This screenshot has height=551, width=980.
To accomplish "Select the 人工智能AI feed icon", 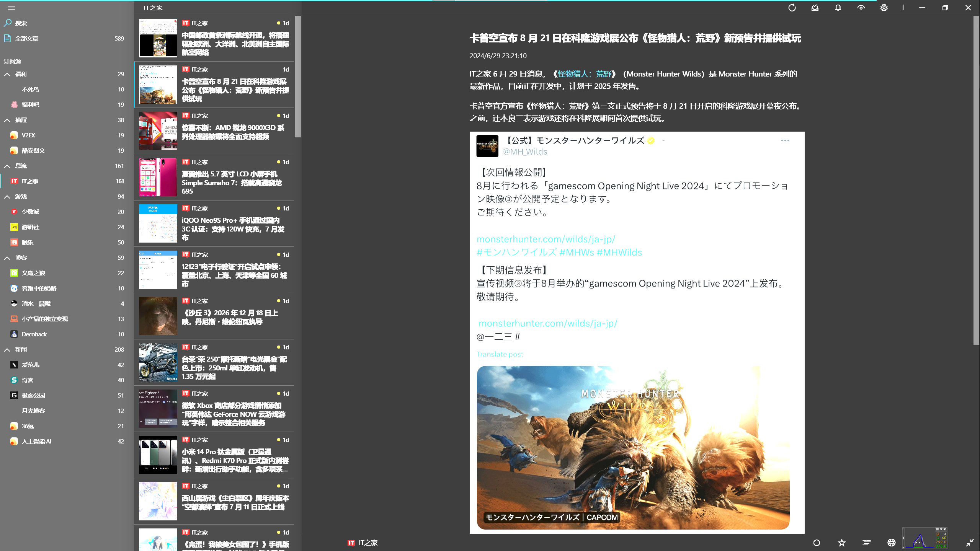I will pos(14,442).
